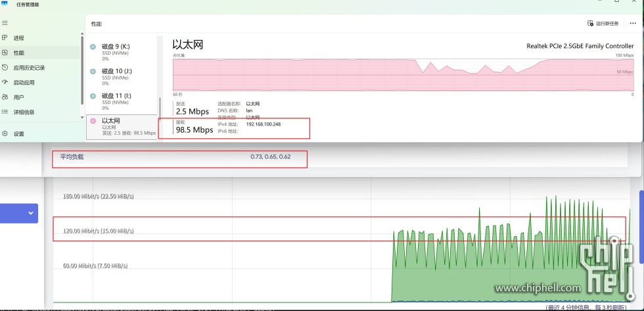Click the 98.5 Mbps receive value
Viewport: 644px width, 311px height.
(195, 130)
